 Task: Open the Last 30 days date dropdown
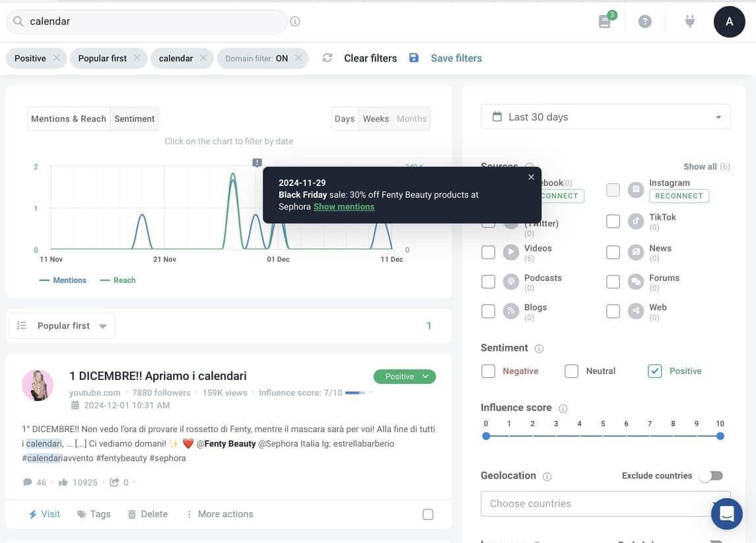coord(605,117)
